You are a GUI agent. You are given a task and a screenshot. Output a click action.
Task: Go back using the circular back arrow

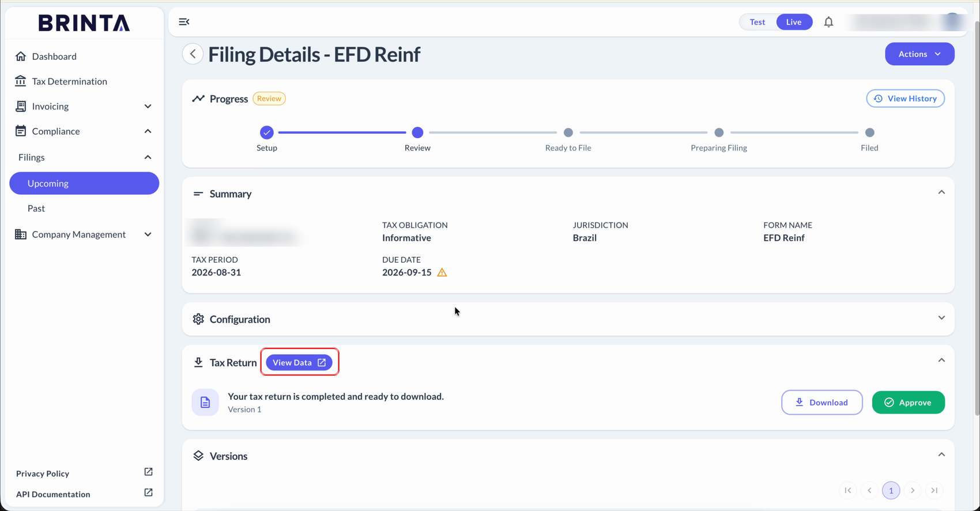[193, 54]
